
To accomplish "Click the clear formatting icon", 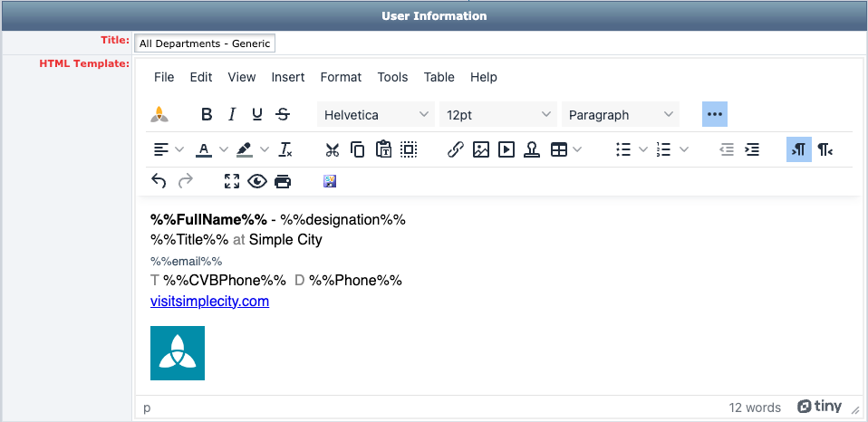I will point(285,149).
